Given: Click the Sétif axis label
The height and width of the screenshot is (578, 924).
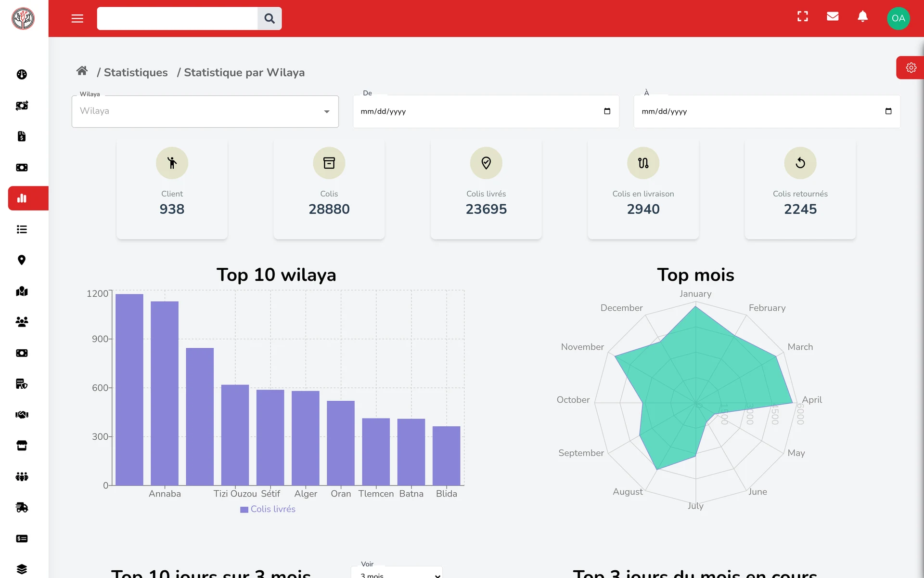Looking at the screenshot, I should point(270,494).
